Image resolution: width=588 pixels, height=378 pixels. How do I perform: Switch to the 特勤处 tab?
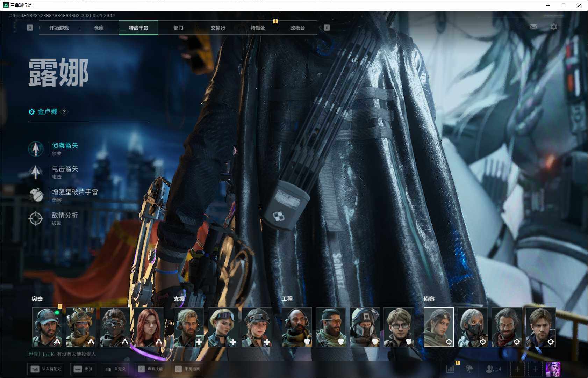coord(258,28)
